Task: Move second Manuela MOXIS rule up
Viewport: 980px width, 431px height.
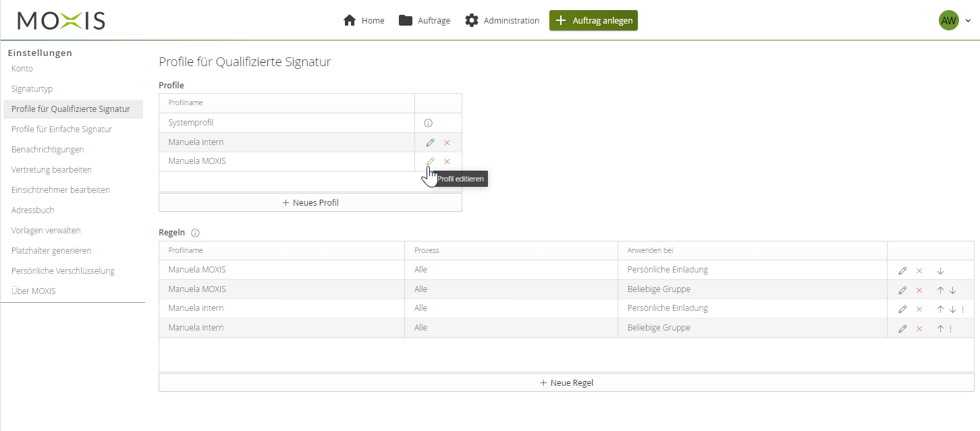Action: click(940, 290)
